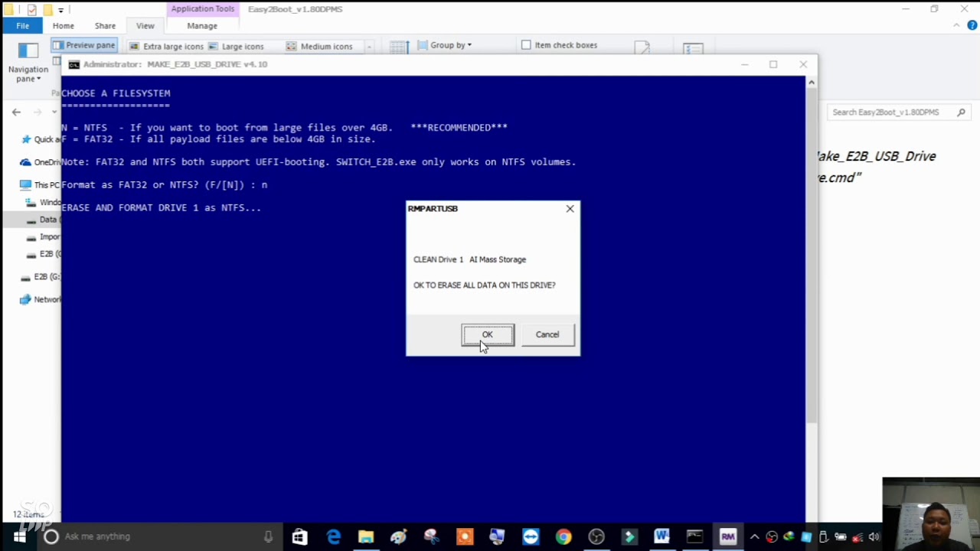Open Microsoft Word from the taskbar
Screen dimensions: 980x551
tap(662, 536)
